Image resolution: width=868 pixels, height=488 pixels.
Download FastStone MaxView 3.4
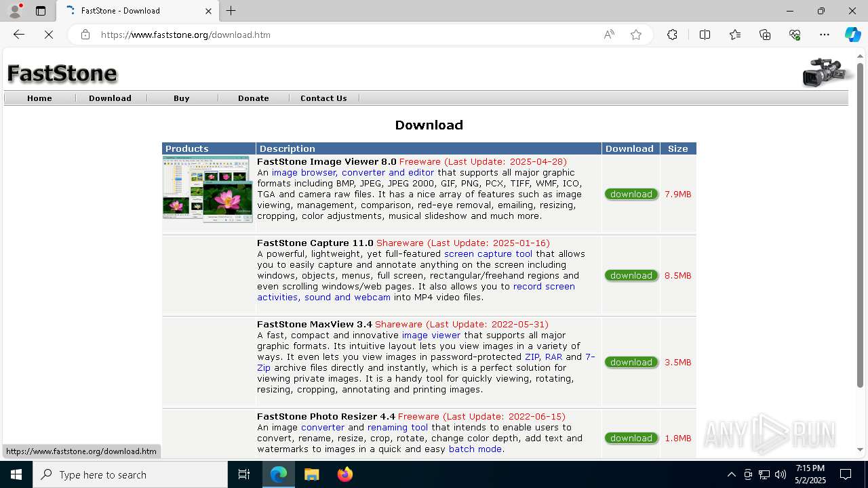[x=631, y=363]
